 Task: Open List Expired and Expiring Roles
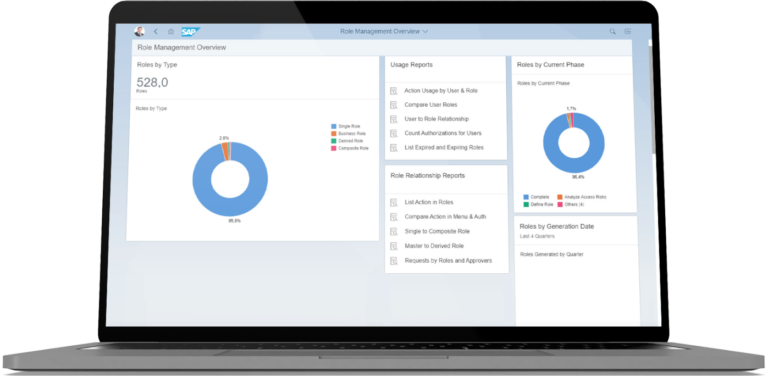pyautogui.click(x=444, y=147)
